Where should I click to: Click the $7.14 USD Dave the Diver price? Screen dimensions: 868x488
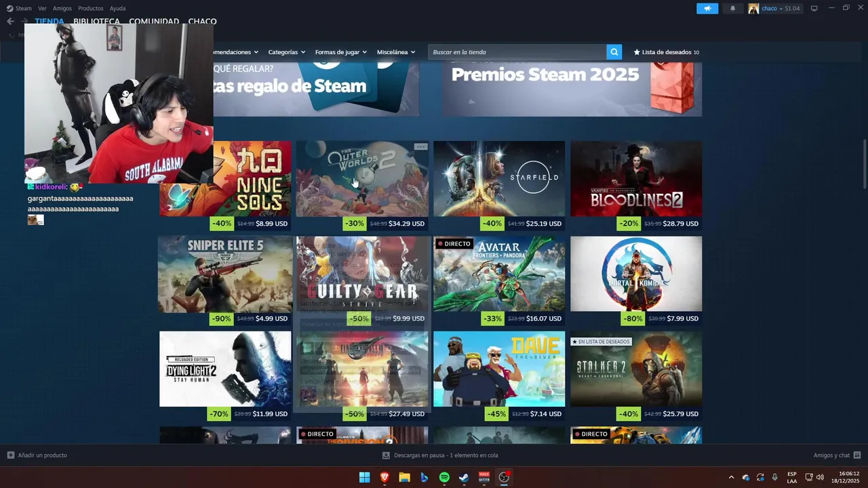(x=546, y=413)
